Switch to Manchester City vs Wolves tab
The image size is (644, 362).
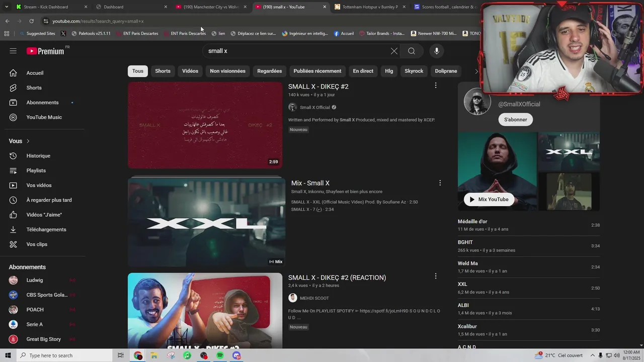(211, 7)
